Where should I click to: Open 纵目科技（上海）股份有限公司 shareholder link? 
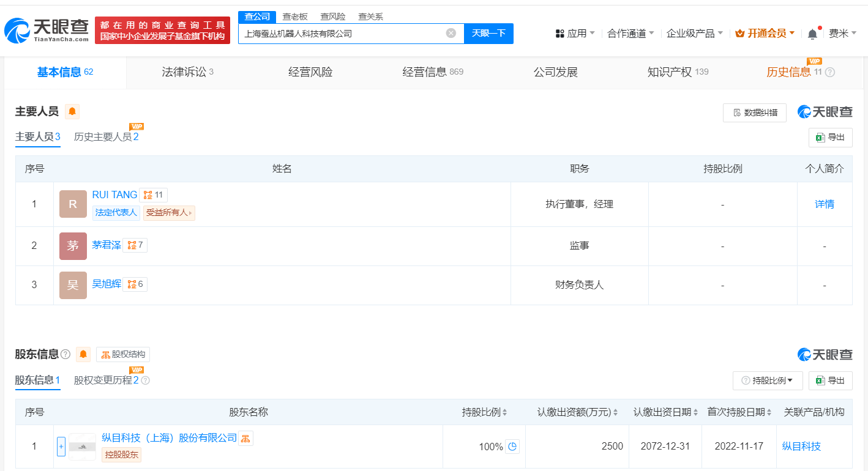169,438
